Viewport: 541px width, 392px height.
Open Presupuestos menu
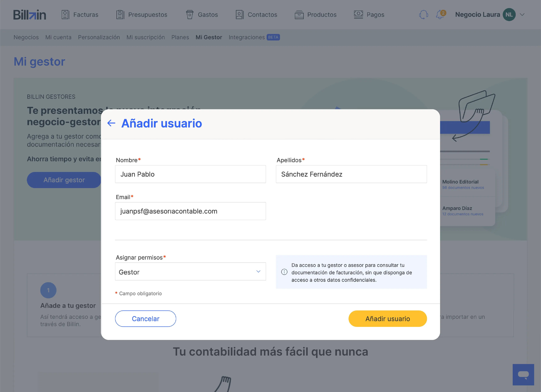[x=142, y=15]
